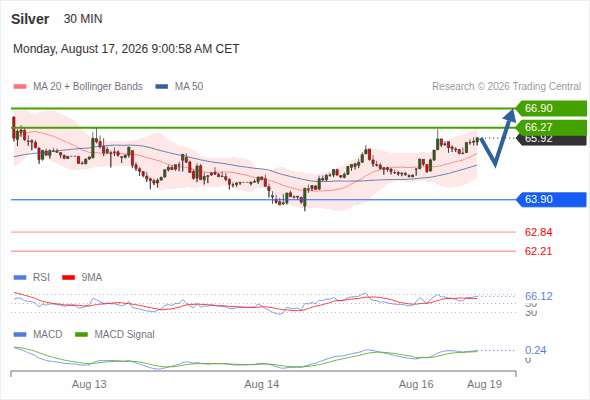Click the RSI value 66.12
The height and width of the screenshot is (400, 590).
click(539, 296)
